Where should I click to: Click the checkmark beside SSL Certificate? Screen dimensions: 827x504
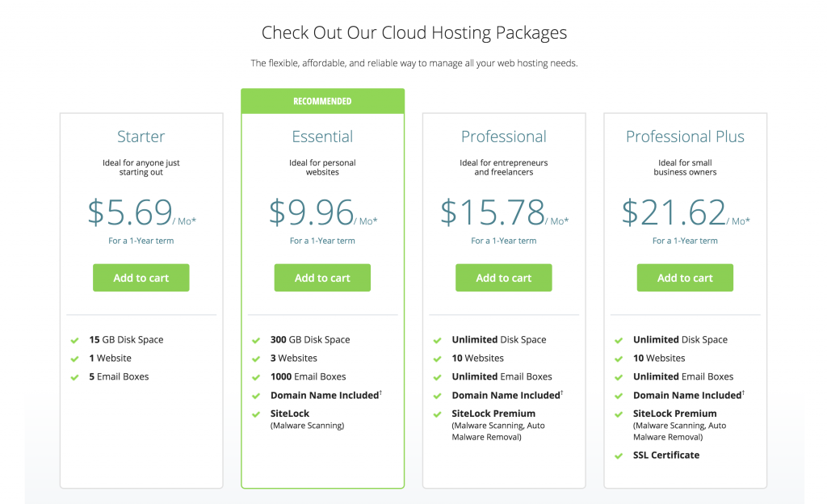(x=619, y=456)
